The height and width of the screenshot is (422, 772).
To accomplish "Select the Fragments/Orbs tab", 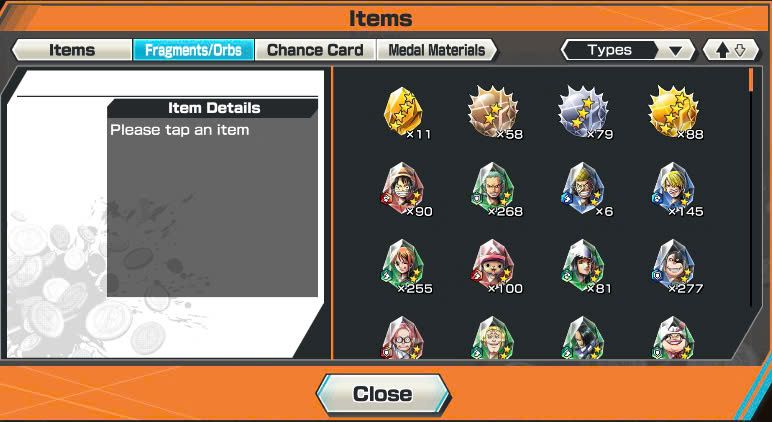I will pyautogui.click(x=193, y=50).
